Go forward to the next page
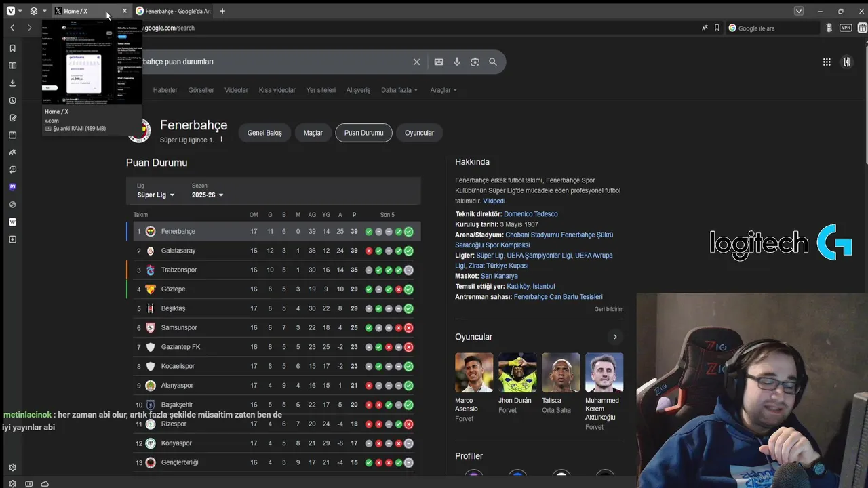 tap(29, 28)
